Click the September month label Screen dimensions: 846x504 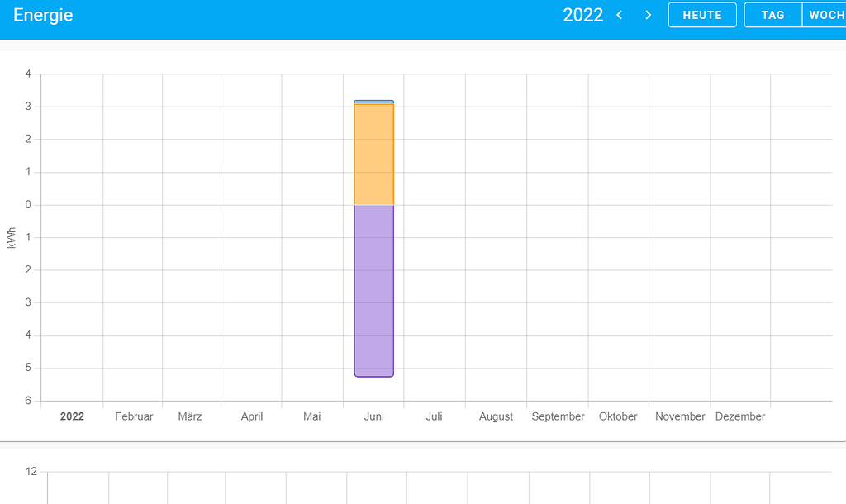(x=558, y=416)
